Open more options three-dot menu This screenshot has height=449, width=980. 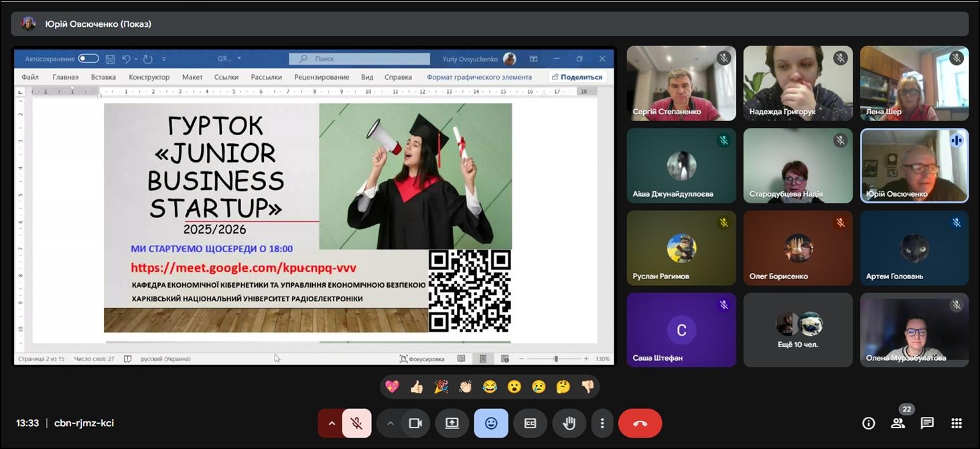coord(602,423)
